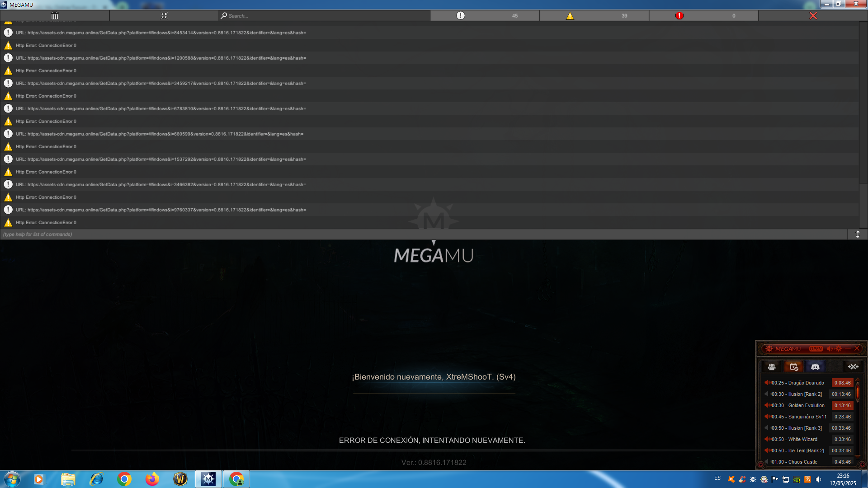
Task: Launch Internet Explorer from taskbar
Action: [96, 479]
